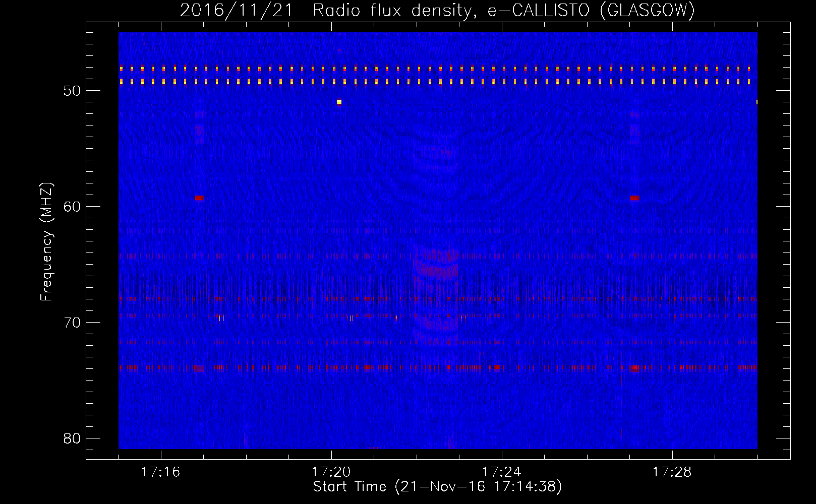The height and width of the screenshot is (504, 816).
Task: Click the 50 MHz frequency tick label
Action: tap(72, 91)
